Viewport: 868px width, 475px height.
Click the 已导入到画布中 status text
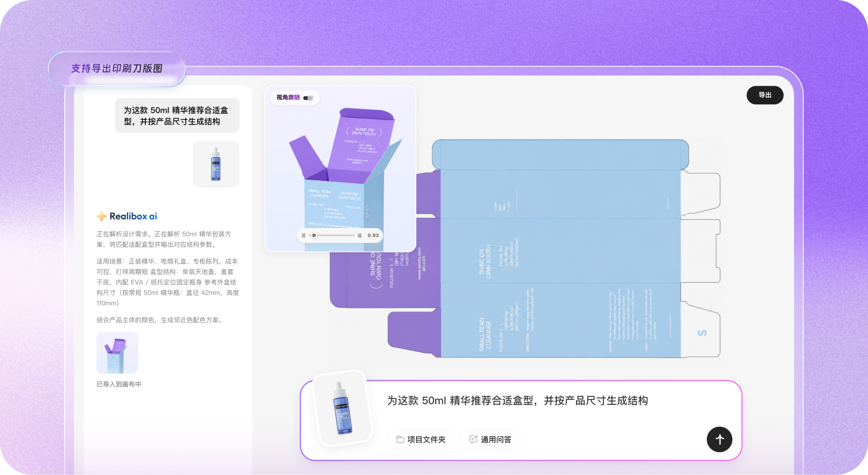pyautogui.click(x=119, y=384)
